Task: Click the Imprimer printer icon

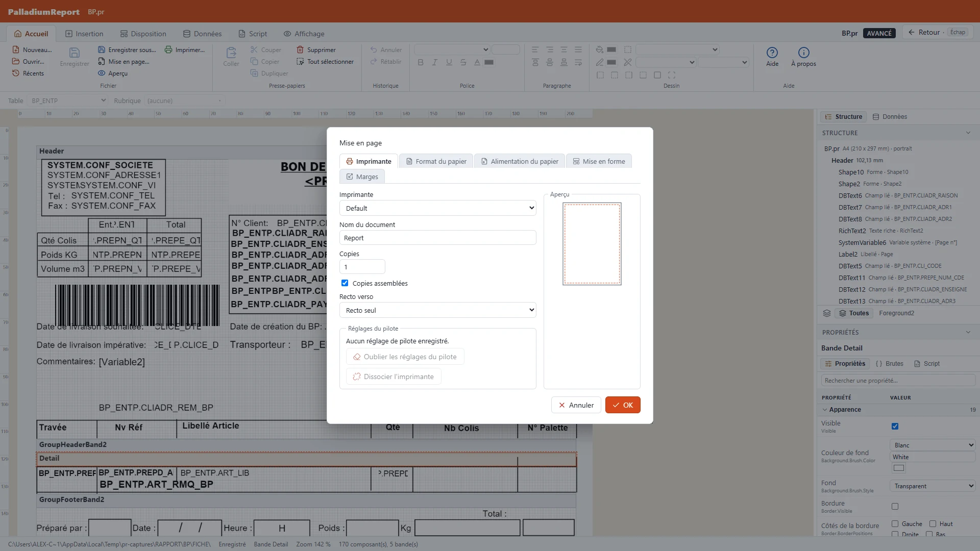Action: click(x=168, y=49)
